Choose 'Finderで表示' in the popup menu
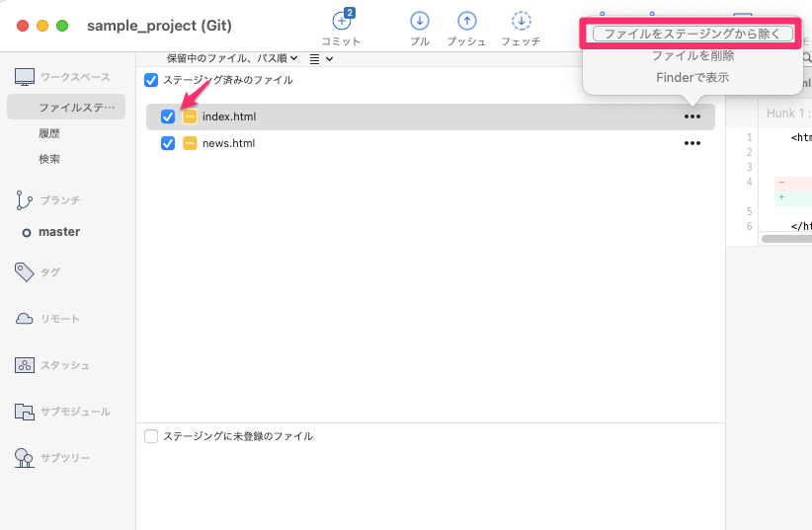Viewport: 812px width, 530px height. click(x=692, y=77)
